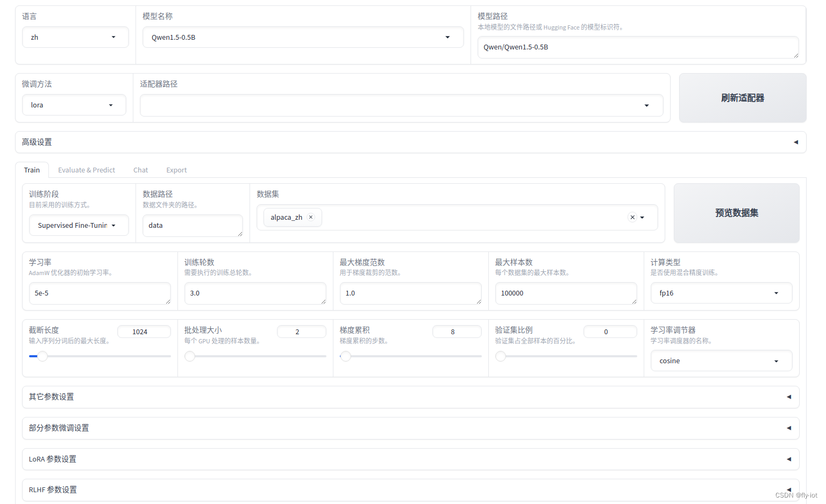Click the 预览数据集 preview button
826x504 pixels.
coord(736,213)
